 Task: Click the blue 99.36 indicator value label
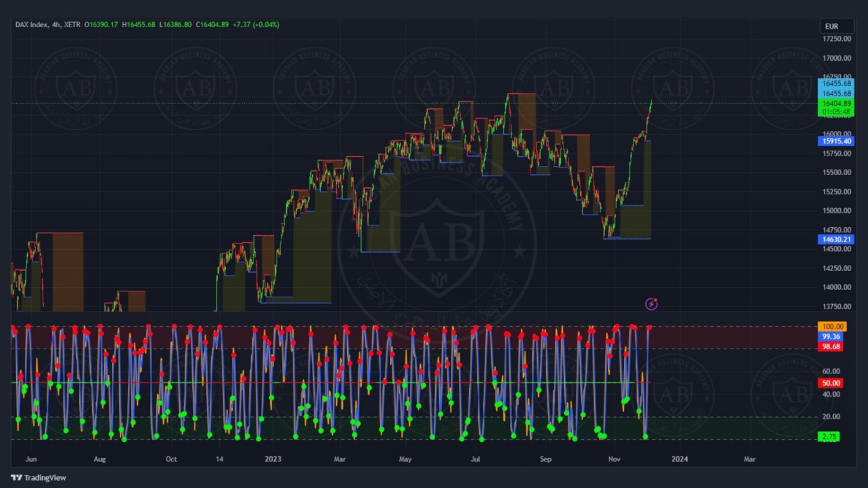click(x=831, y=337)
